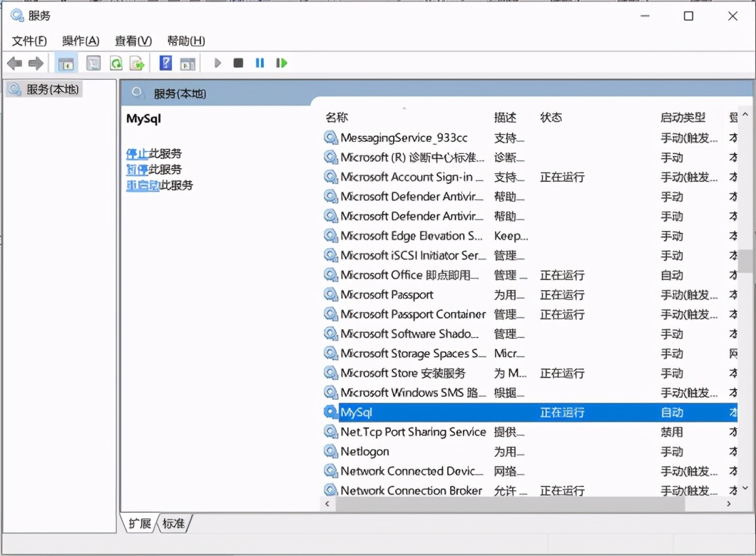Select Microsoft Account Sign-in service row
The width and height of the screenshot is (756, 556).
tap(530, 177)
